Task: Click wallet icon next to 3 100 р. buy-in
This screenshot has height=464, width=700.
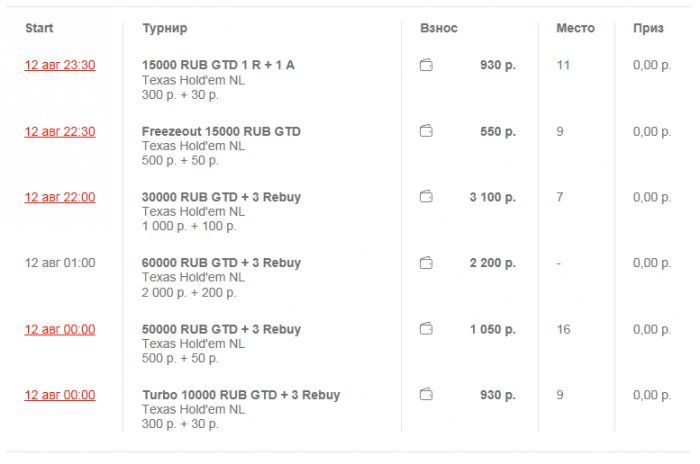Action: (426, 197)
